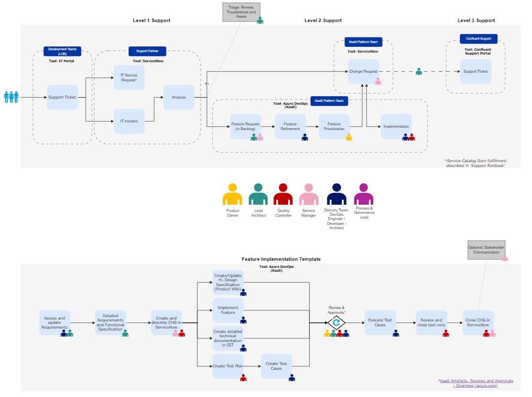The height and width of the screenshot is (397, 532).
Task: Select the pink person icon on Change Request
Action: tap(378, 81)
